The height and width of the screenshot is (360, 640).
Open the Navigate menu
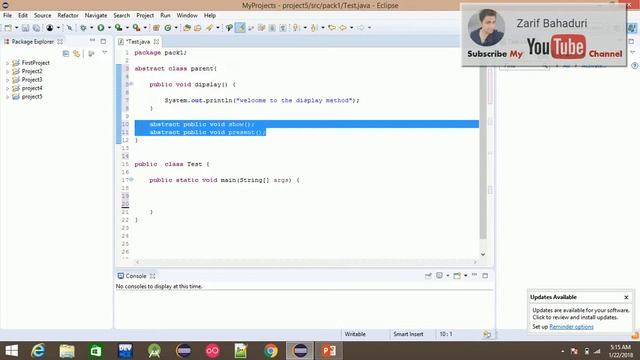coord(96,16)
